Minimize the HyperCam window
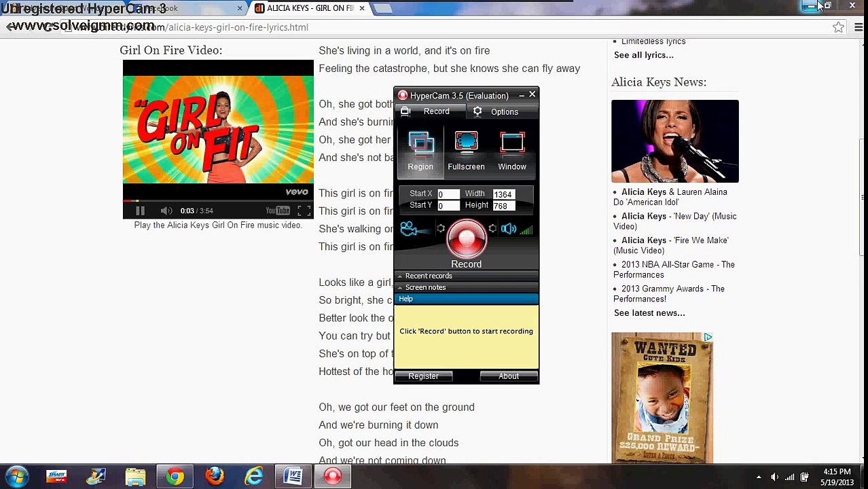The width and height of the screenshot is (868, 489). [x=522, y=96]
